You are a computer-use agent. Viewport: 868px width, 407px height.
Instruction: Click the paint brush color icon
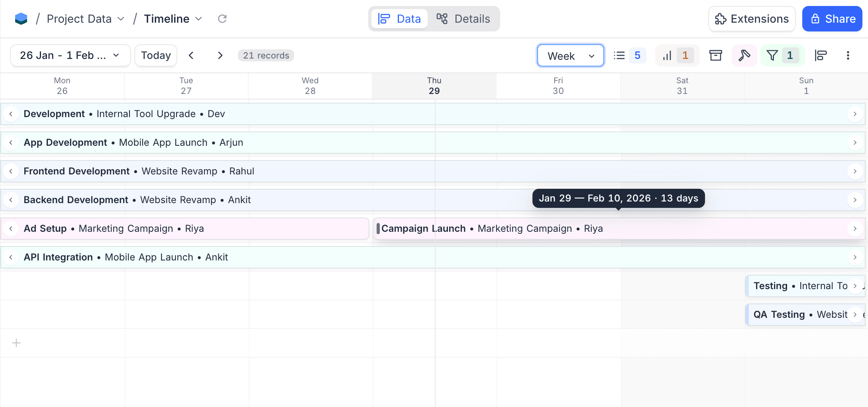pos(744,55)
